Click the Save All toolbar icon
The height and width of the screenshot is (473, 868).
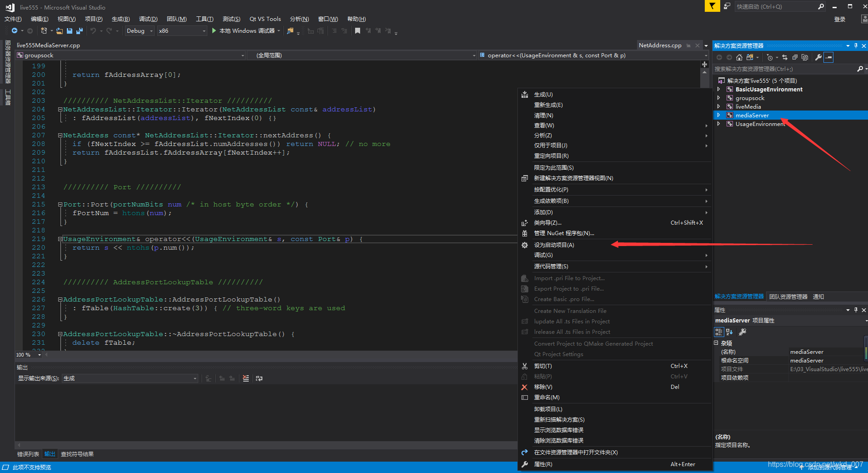[80, 30]
